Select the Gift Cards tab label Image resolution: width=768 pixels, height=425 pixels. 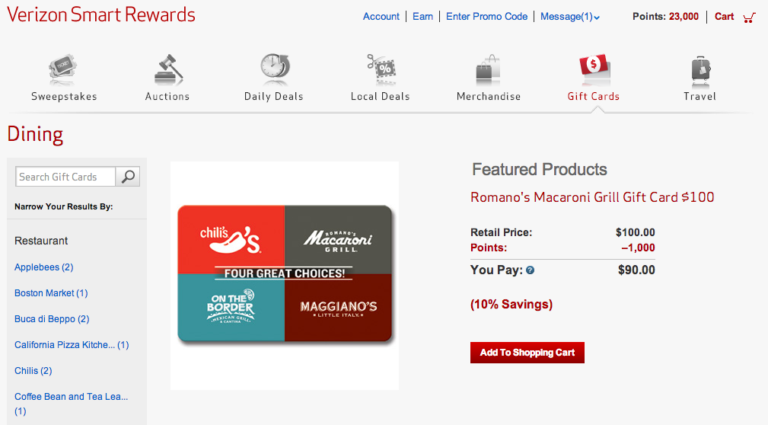pyautogui.click(x=594, y=96)
